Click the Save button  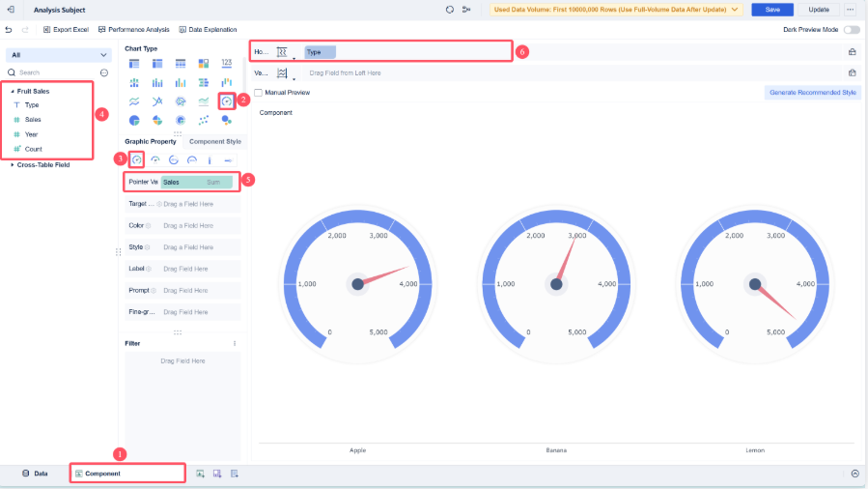772,10
